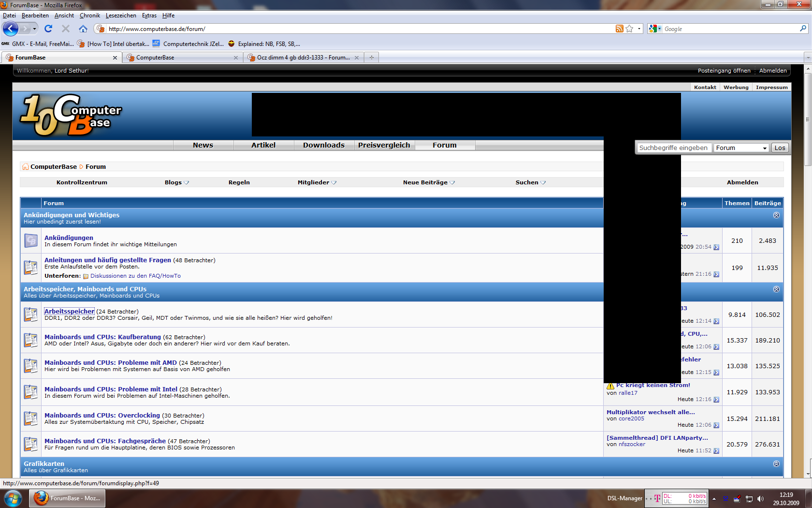812x508 pixels.
Task: Click the Suchbegriffe eingeben search field
Action: point(674,148)
